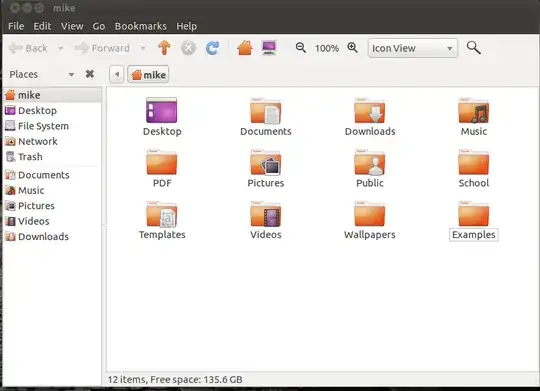This screenshot has height=391, width=540.
Task: Open the Help menu
Action: coord(187,26)
